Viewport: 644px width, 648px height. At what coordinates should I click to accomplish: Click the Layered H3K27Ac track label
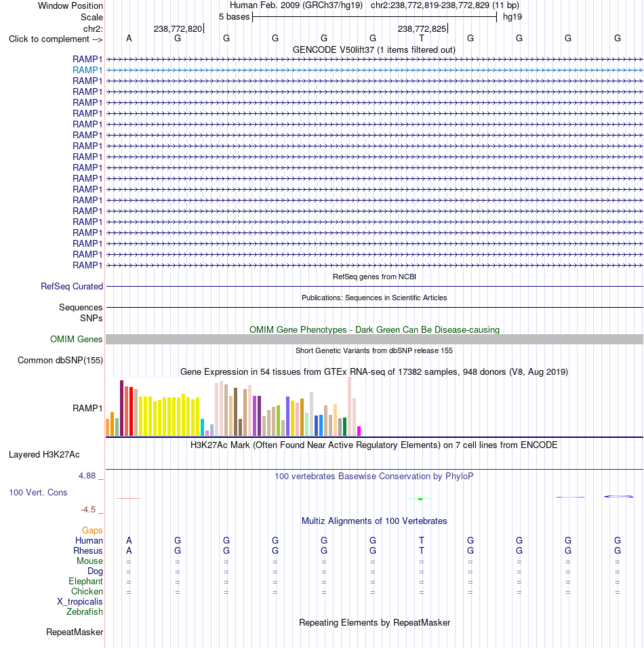pos(44,455)
